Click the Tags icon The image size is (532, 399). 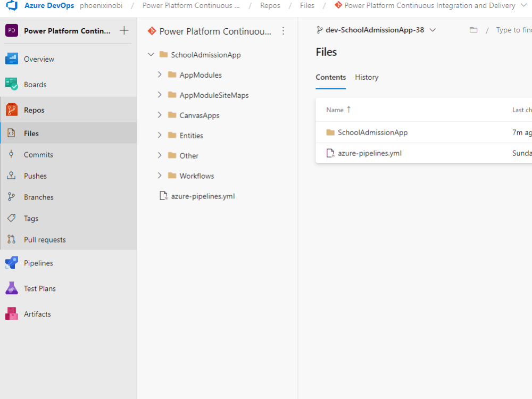coord(11,218)
